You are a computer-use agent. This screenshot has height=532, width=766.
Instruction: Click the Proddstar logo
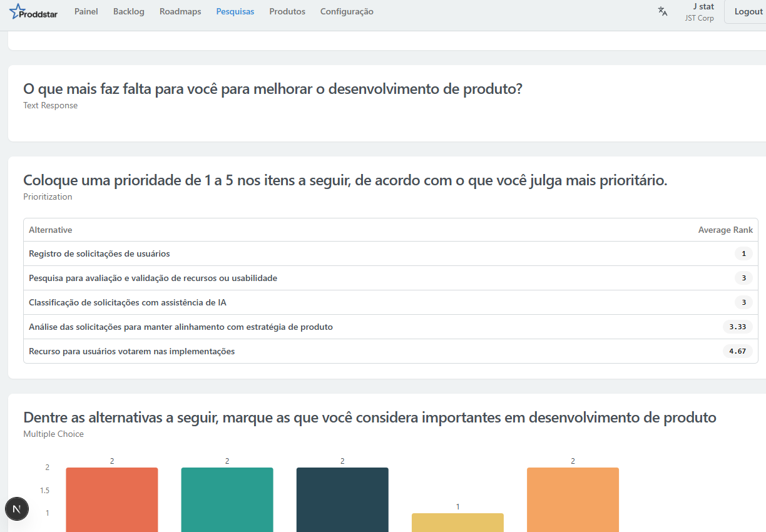33,12
